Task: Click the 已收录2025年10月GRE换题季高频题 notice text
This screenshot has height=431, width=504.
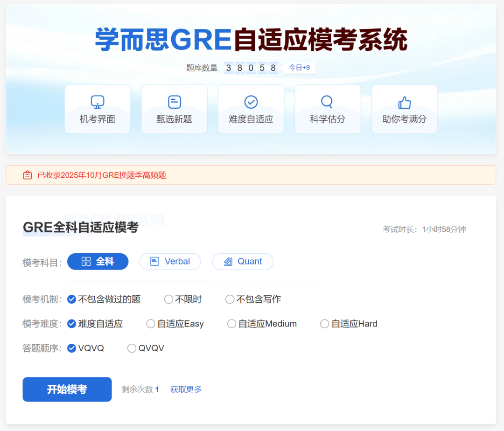Action: point(102,175)
